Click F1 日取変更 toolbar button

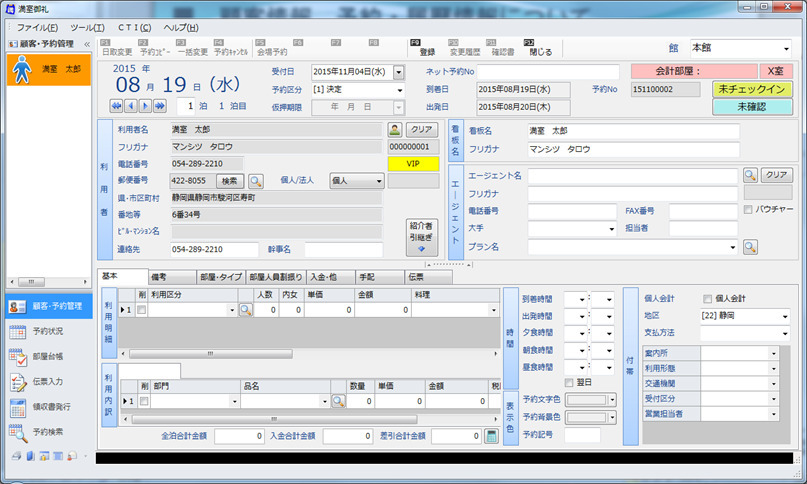[x=117, y=48]
